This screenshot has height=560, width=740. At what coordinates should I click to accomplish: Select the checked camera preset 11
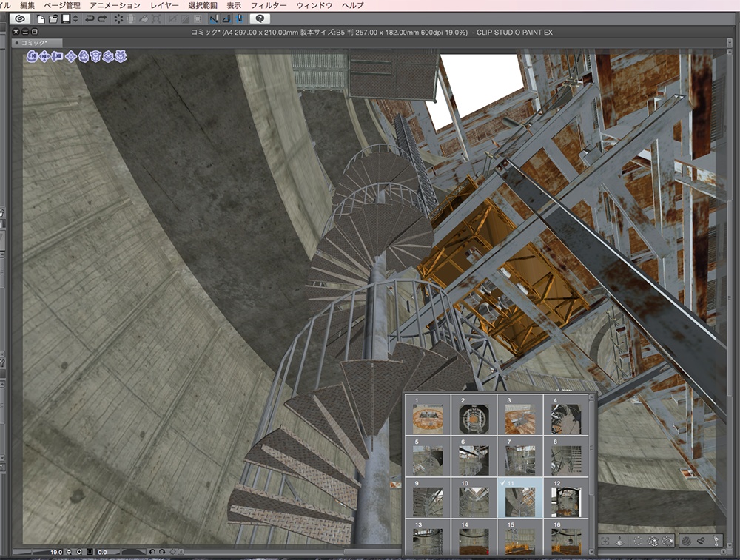click(519, 498)
